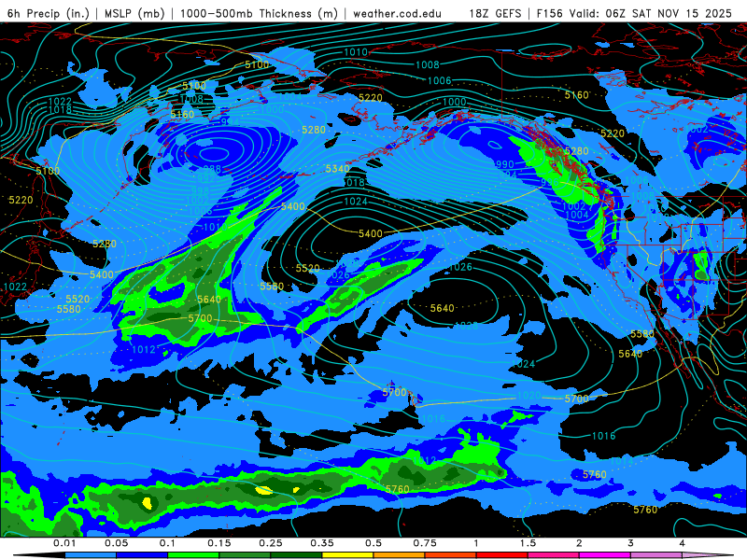Click the '988' pressure contour label

(212, 169)
